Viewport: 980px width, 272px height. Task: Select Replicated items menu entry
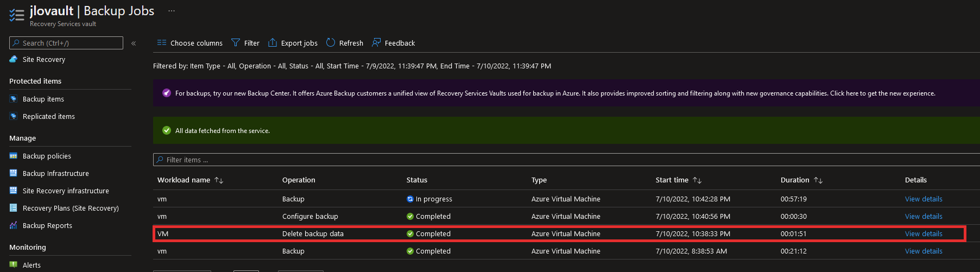49,116
